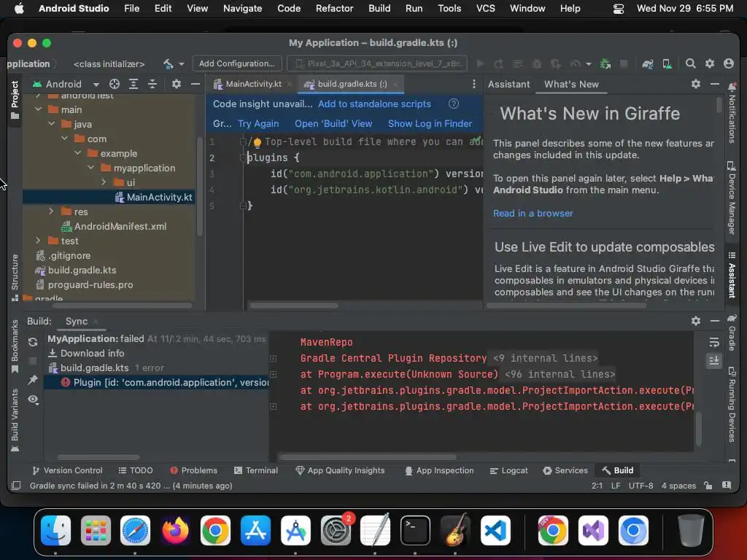Click the Try Again link
This screenshot has width=747, height=560.
point(258,124)
